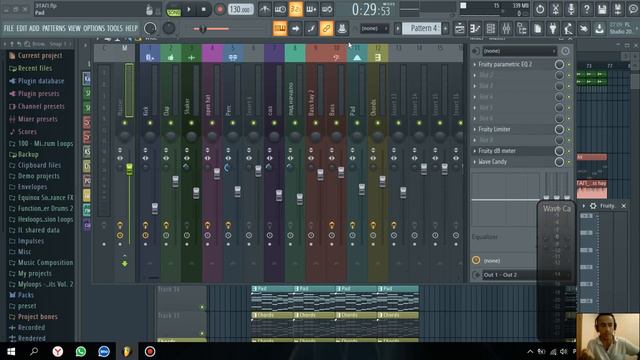The height and width of the screenshot is (360, 640).
Task: Toggle typing keyboard to piano icon
Action: 280,29
